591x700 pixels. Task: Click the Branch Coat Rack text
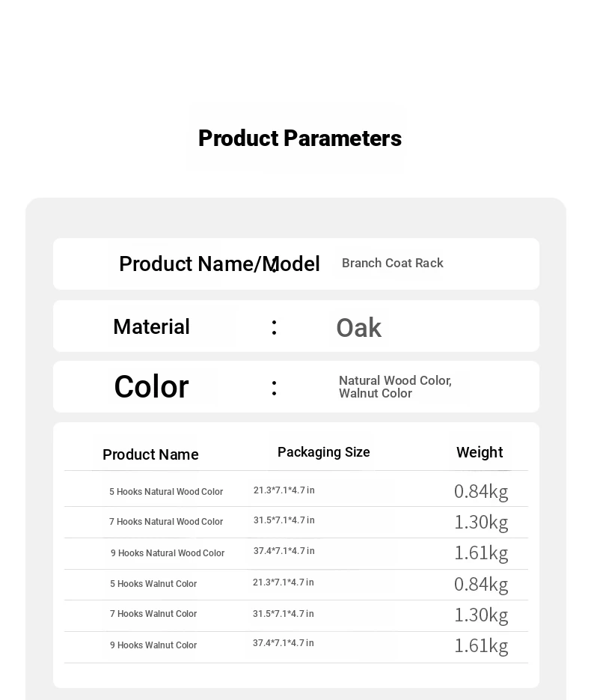click(x=393, y=263)
